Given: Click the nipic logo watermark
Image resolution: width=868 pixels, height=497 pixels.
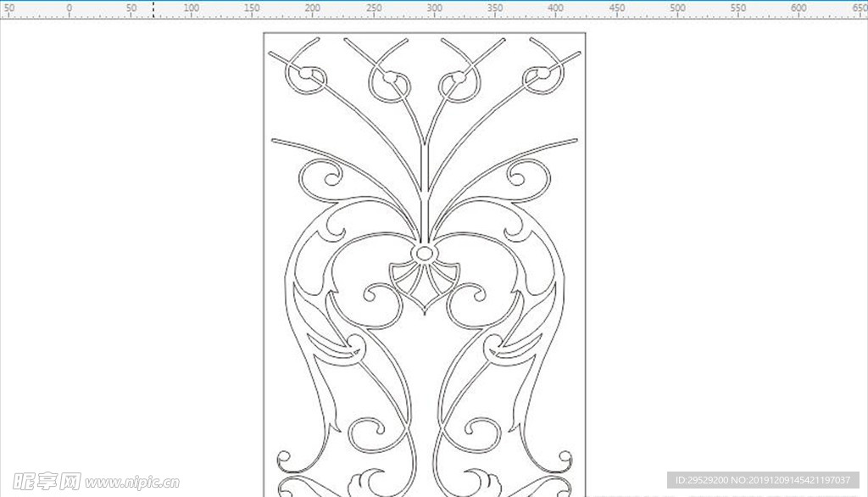Looking at the screenshot, I should (x=42, y=481).
